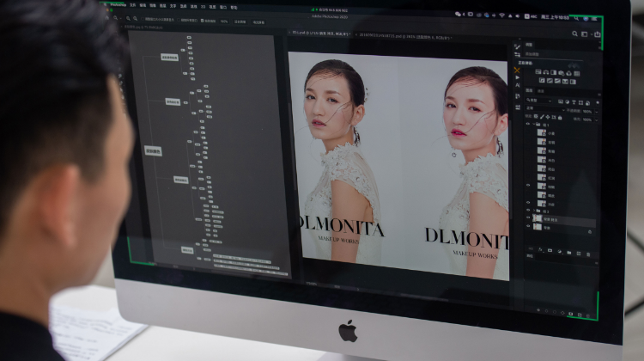
Task: Click the Photoshop search magnifier icon
Action: [x=575, y=34]
